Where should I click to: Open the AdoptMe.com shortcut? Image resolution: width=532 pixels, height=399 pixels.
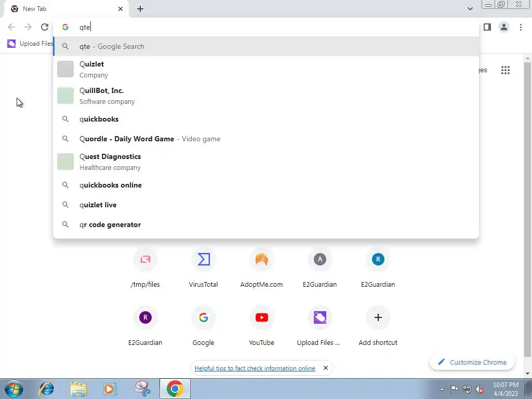tap(262, 268)
